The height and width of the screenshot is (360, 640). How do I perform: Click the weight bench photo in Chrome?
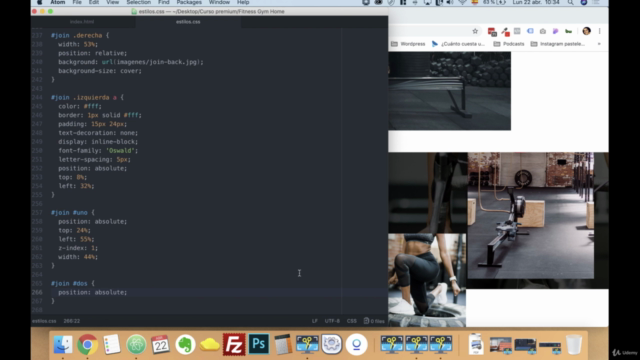point(449,91)
